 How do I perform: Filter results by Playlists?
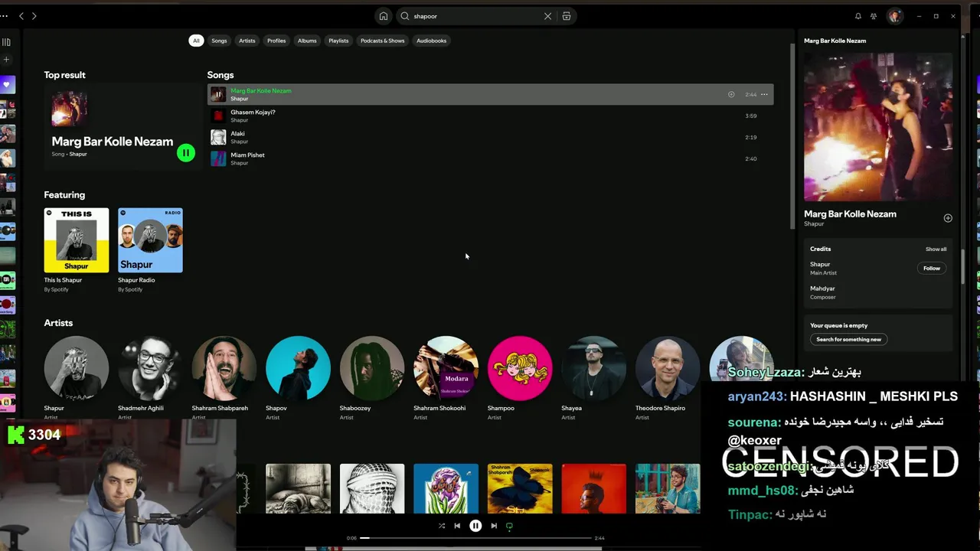[x=338, y=41]
